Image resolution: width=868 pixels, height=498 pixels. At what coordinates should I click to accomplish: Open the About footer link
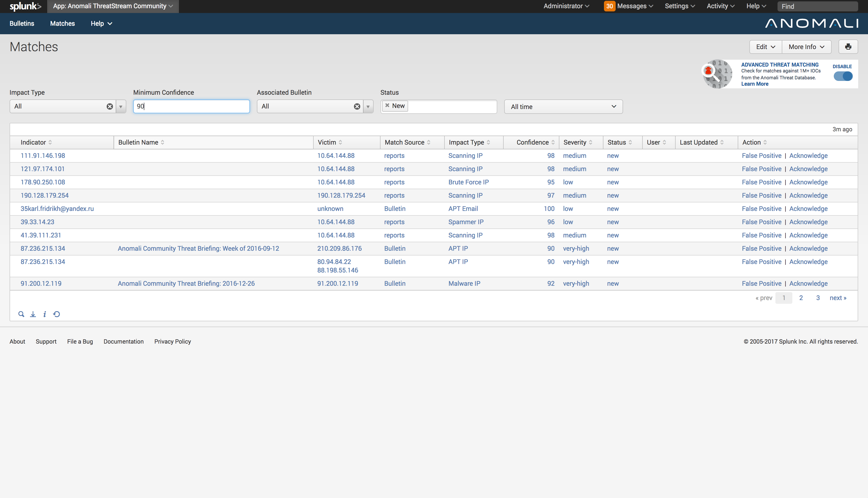pyautogui.click(x=18, y=341)
